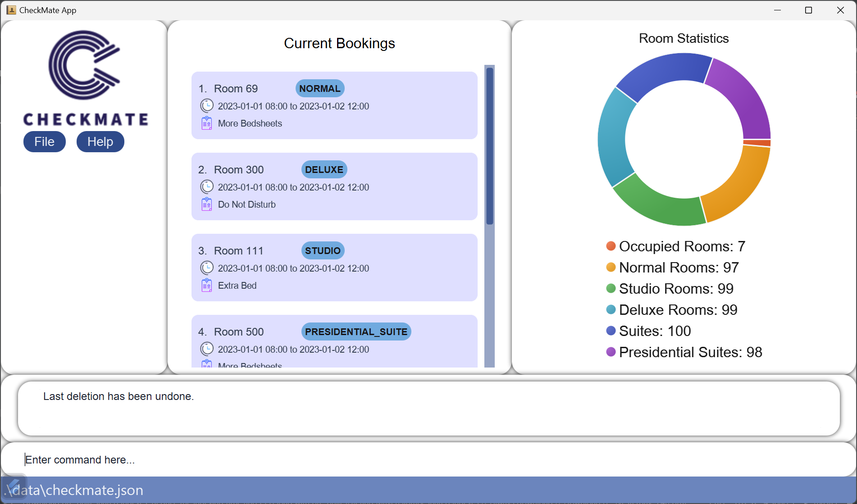Click the 'Studio Rooms: 99' text
Image resolution: width=857 pixels, height=504 pixels.
pyautogui.click(x=676, y=289)
